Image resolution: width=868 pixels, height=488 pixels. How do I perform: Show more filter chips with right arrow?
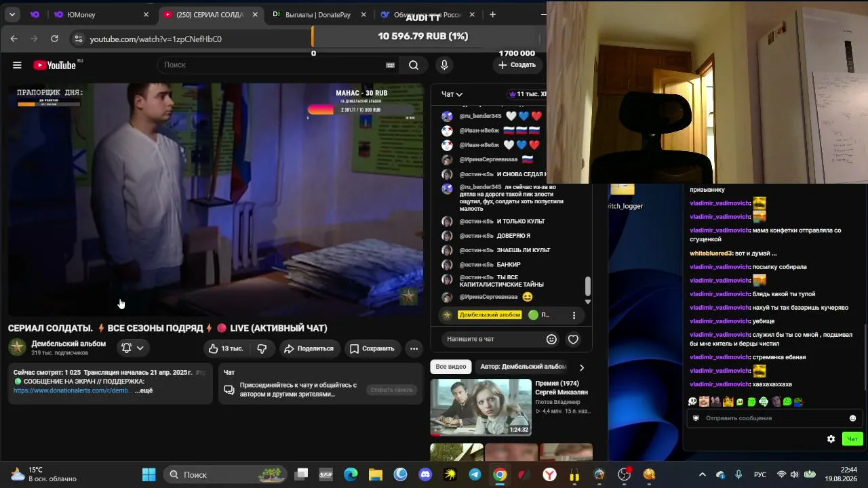(581, 367)
